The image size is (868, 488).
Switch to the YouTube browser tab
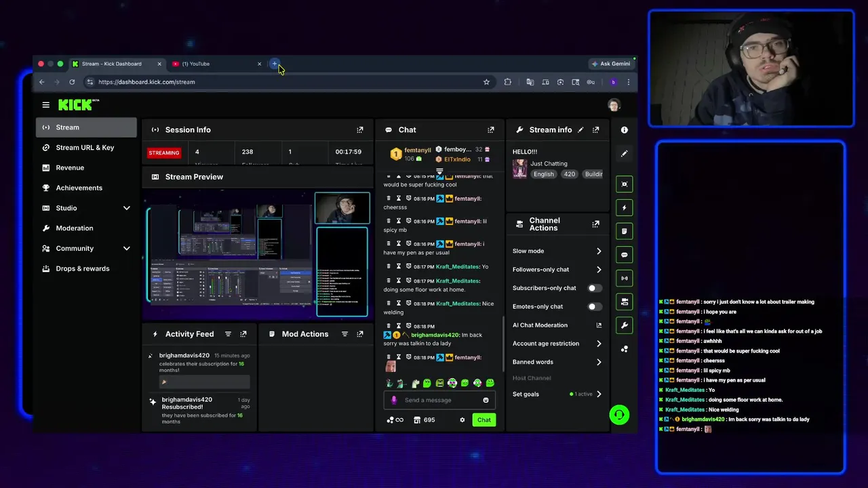216,64
